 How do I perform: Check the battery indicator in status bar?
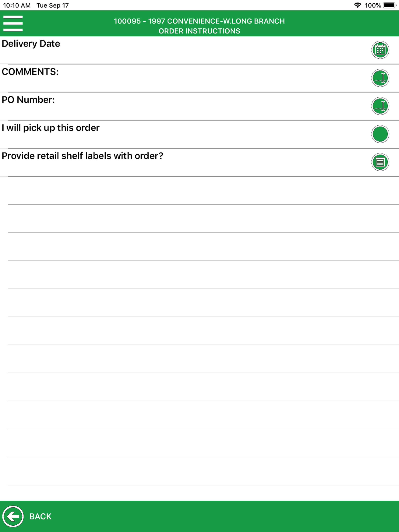pyautogui.click(x=390, y=5)
